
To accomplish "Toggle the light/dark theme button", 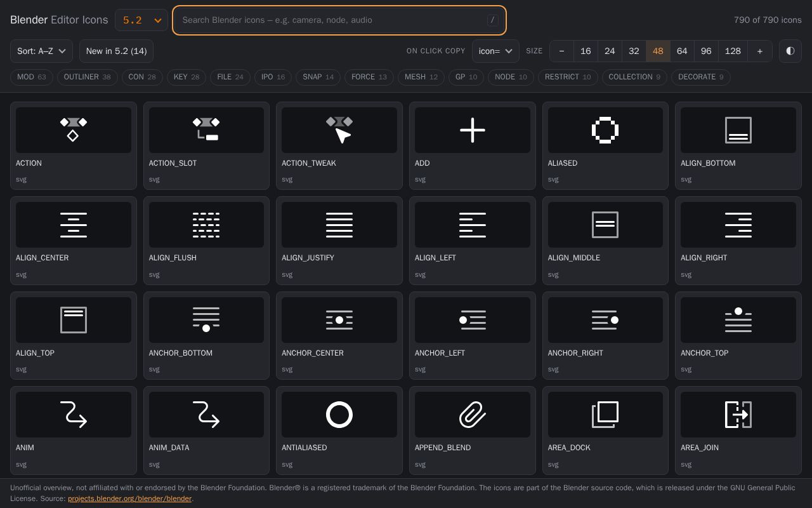I will coord(790,51).
